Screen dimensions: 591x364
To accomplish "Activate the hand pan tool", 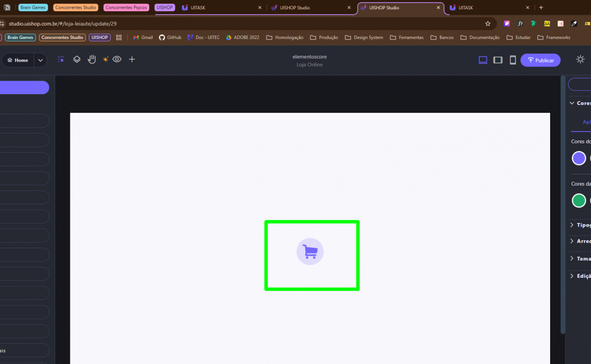I will [92, 60].
